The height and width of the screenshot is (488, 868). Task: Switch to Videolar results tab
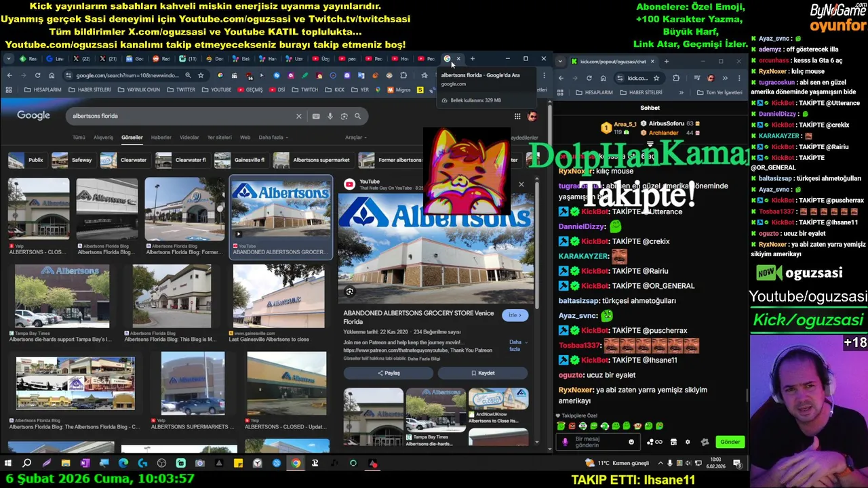pyautogui.click(x=189, y=138)
